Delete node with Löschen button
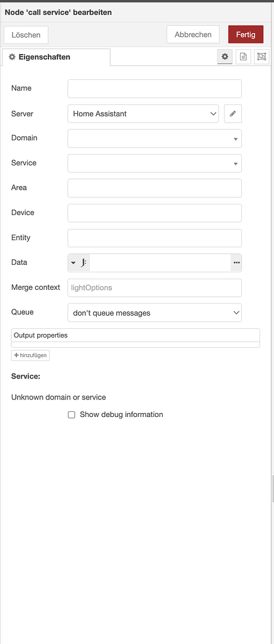Screen dimensions: 274x644 point(26,35)
